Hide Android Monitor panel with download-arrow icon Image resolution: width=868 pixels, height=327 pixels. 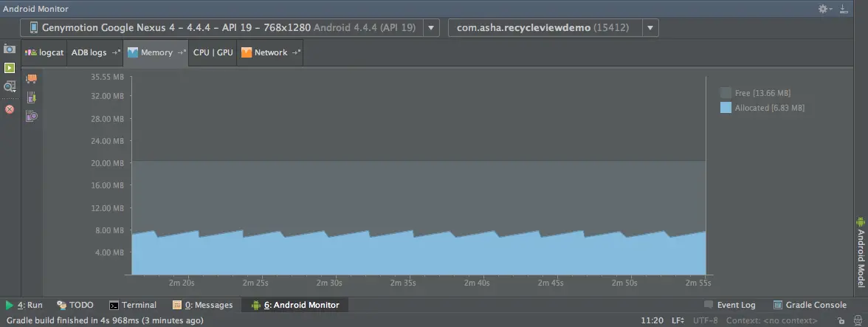[x=843, y=9]
